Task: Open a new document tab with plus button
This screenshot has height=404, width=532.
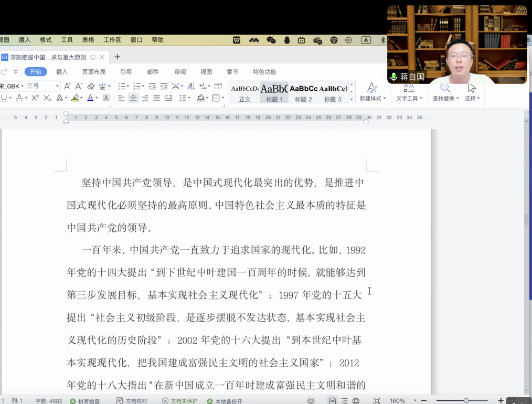Action: tap(117, 57)
